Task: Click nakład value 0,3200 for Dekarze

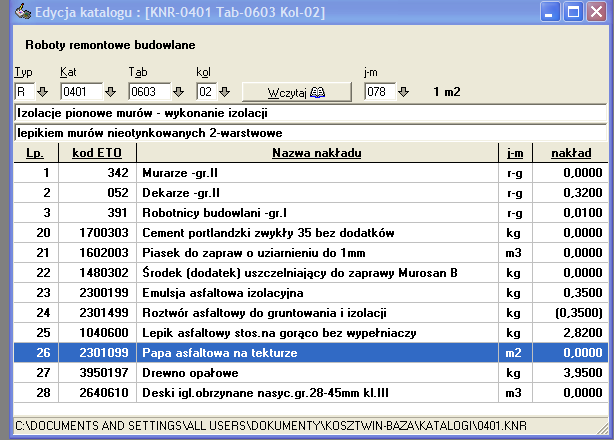Action: coord(583,193)
